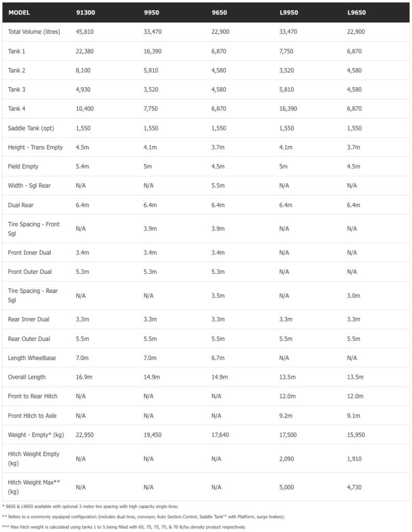This screenshot has height=532, width=412.
Task: Click the MODEL column header
Action: tap(19, 12)
